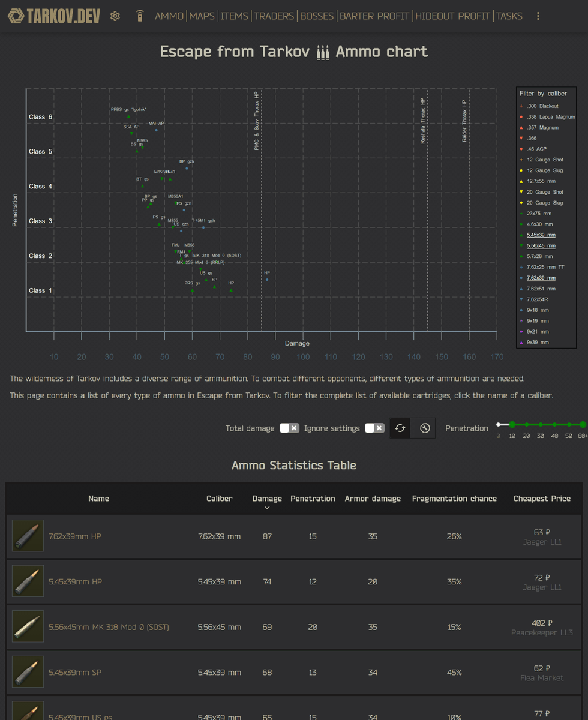Toggle 9x21 mm caliber filter
Viewport: 588px width, 720px height.
click(538, 332)
